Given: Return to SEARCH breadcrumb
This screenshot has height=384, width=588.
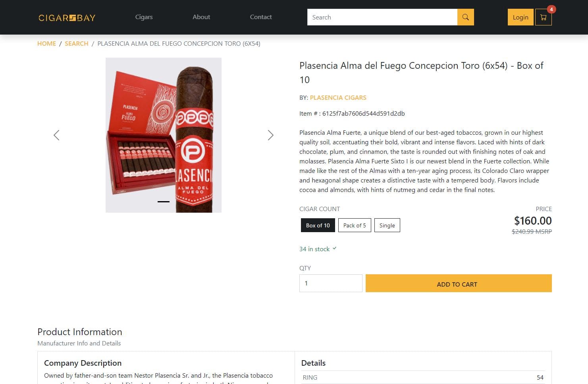Looking at the screenshot, I should pyautogui.click(x=77, y=44).
